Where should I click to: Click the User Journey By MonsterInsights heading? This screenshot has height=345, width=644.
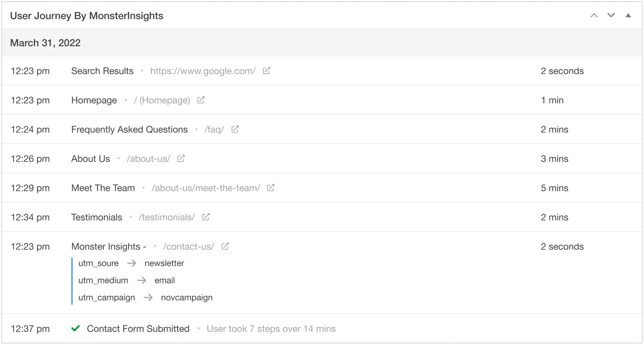[87, 16]
